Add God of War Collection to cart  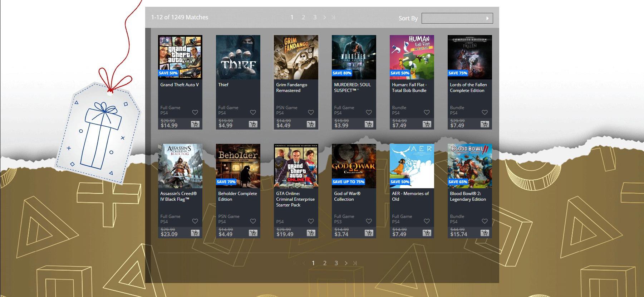369,233
